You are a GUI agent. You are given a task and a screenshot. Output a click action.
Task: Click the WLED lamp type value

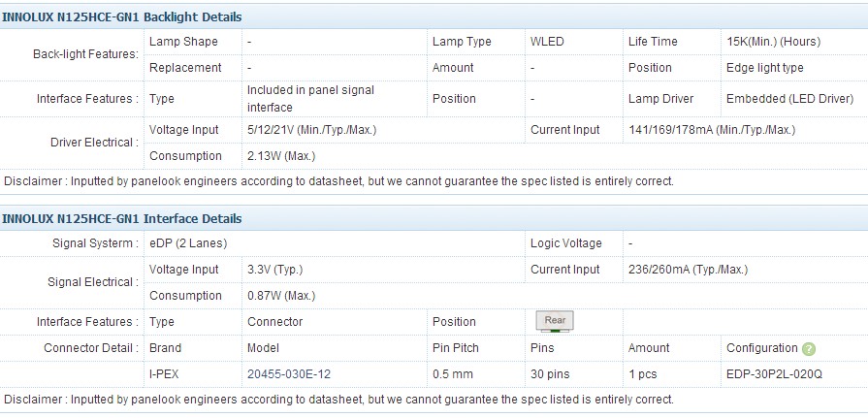coord(547,42)
